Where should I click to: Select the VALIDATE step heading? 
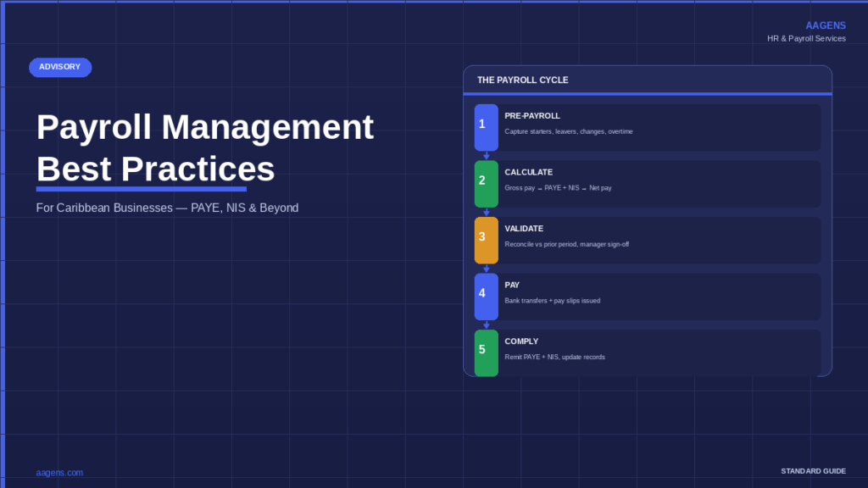pyautogui.click(x=524, y=229)
